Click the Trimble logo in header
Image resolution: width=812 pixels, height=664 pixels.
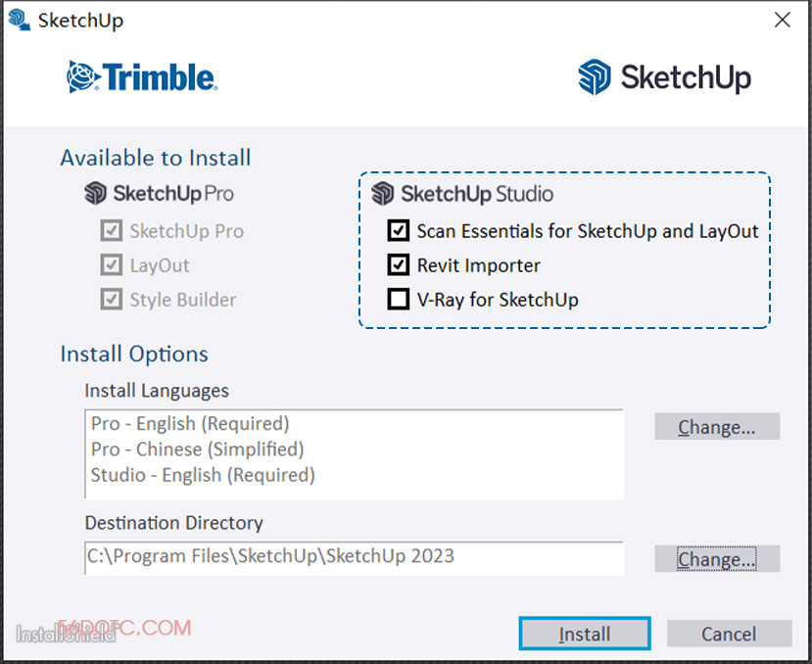(x=142, y=77)
